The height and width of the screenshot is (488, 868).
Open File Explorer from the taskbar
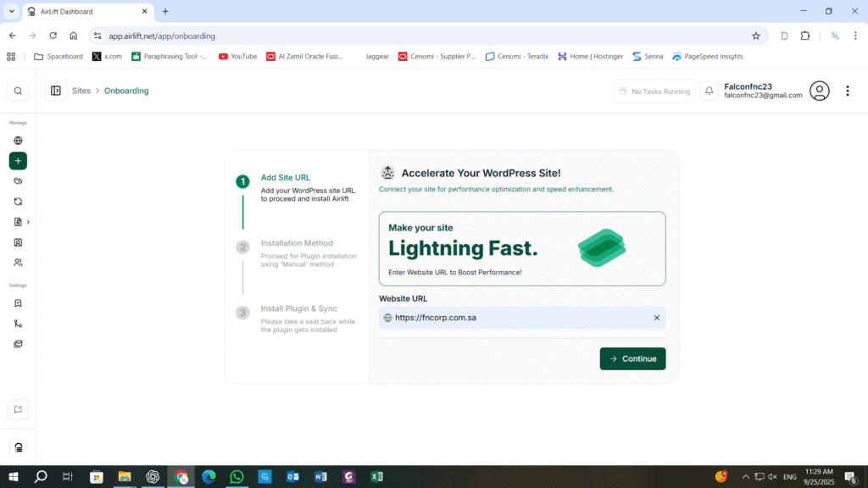pyautogui.click(x=125, y=477)
